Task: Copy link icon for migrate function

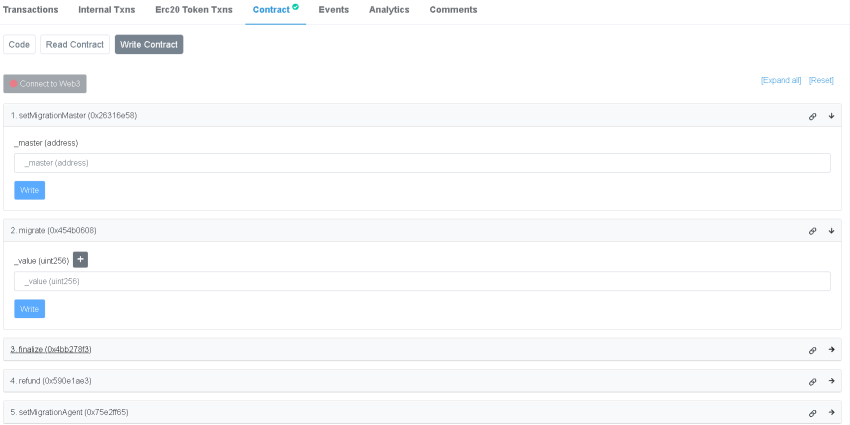Action: tap(813, 231)
